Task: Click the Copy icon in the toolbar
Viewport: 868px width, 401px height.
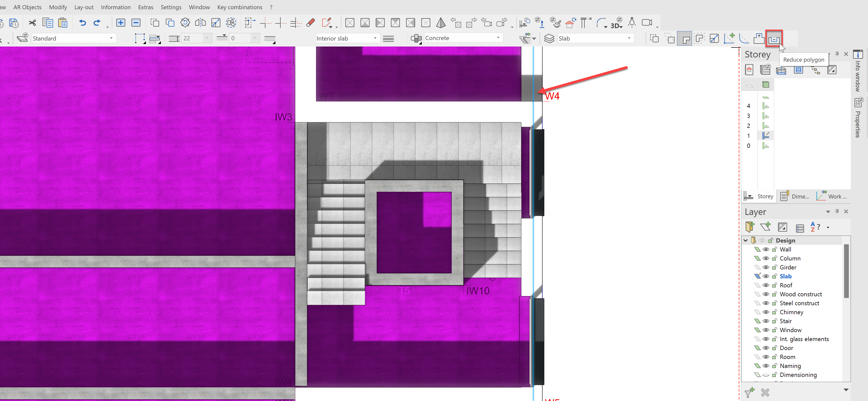Action: tap(48, 23)
